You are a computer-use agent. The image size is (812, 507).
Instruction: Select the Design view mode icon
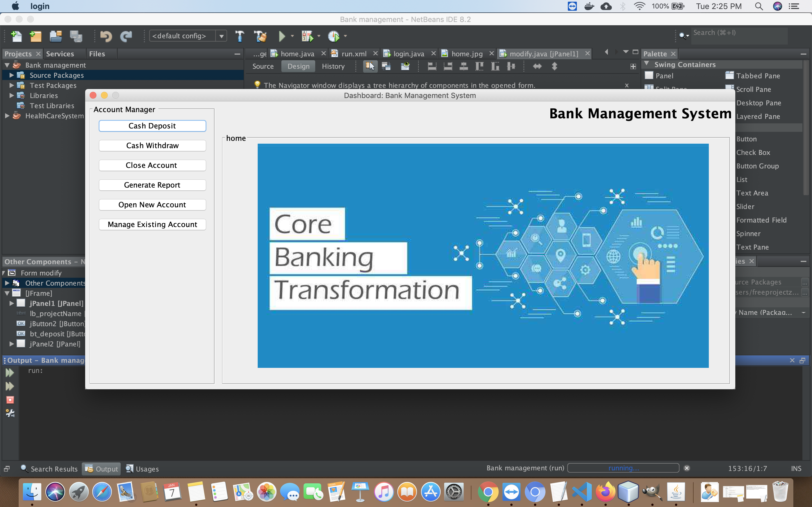pos(297,66)
